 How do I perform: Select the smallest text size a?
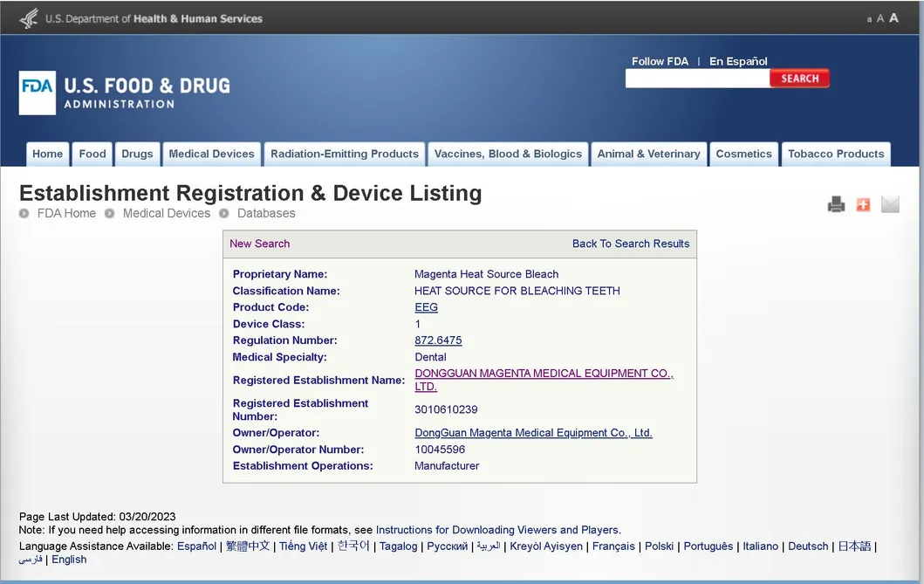869,19
